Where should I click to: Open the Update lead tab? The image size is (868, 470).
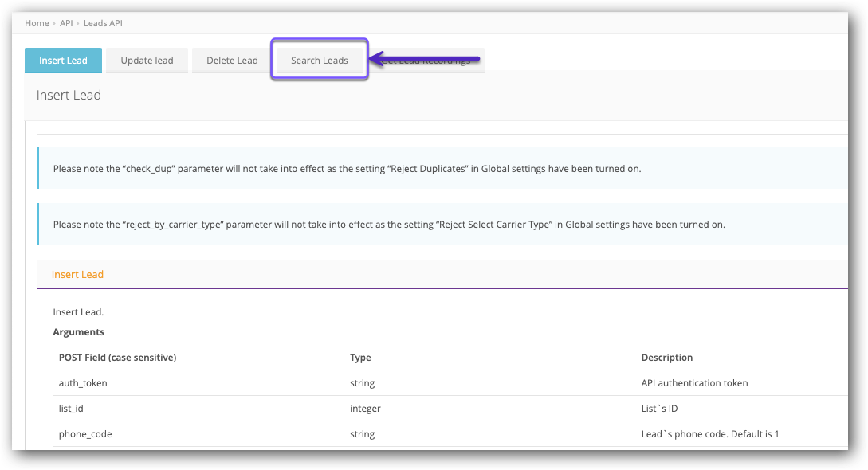147,60
